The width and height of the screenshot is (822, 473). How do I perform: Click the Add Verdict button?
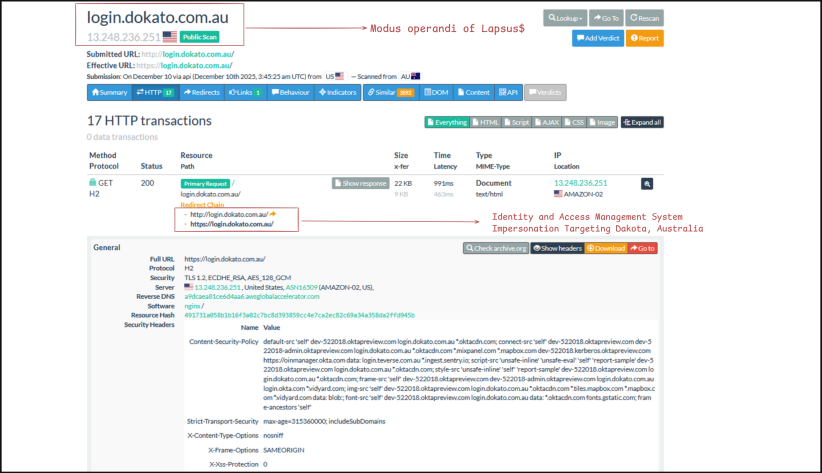click(x=599, y=38)
